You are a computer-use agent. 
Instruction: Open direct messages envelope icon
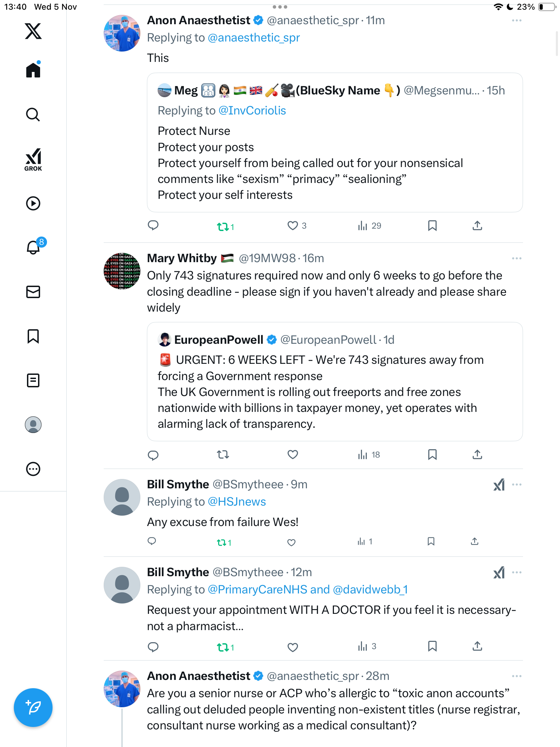tap(33, 292)
